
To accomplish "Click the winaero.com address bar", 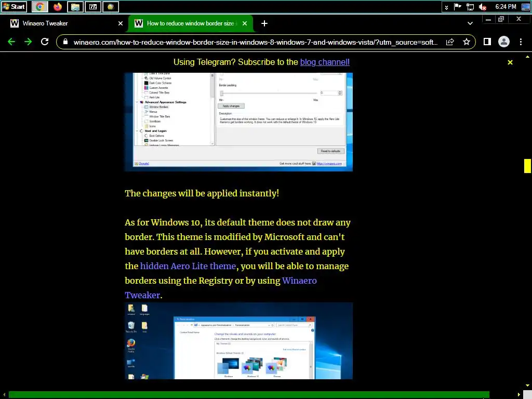I will click(x=255, y=42).
